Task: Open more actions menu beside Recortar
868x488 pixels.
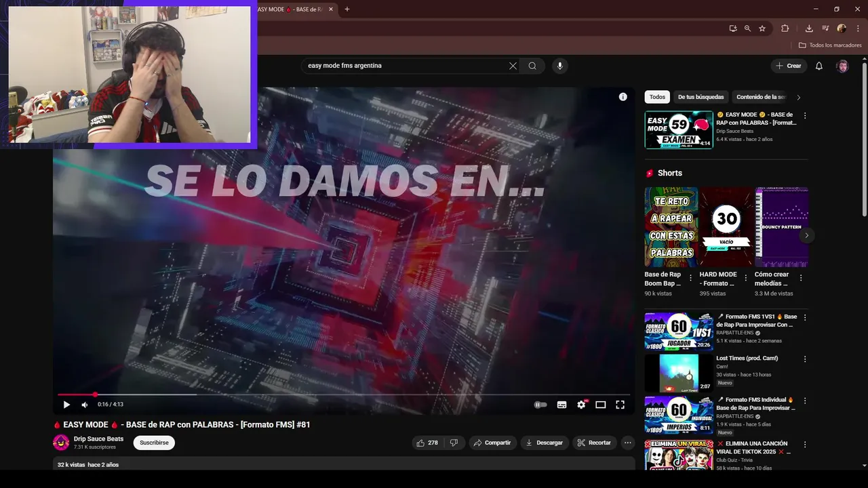Action: (628, 443)
